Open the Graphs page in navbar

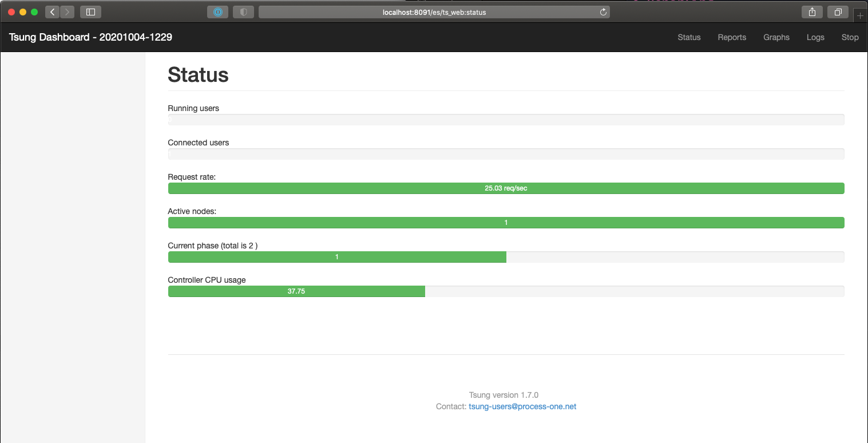pos(776,37)
